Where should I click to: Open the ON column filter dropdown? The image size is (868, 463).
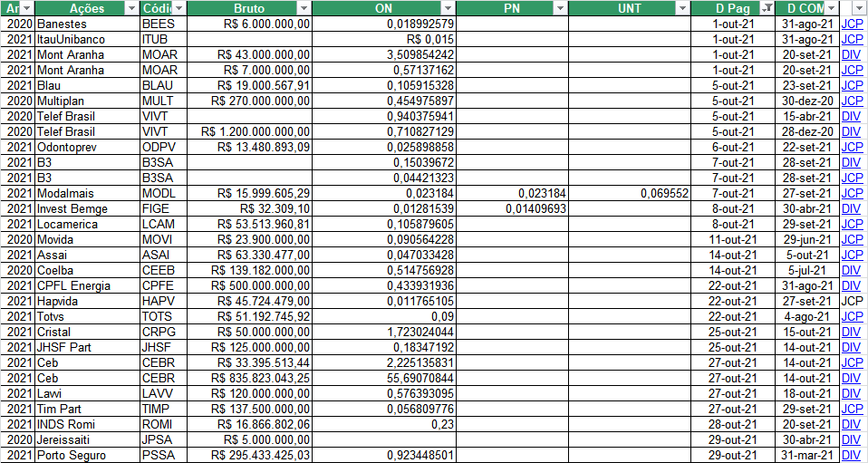coord(448,8)
